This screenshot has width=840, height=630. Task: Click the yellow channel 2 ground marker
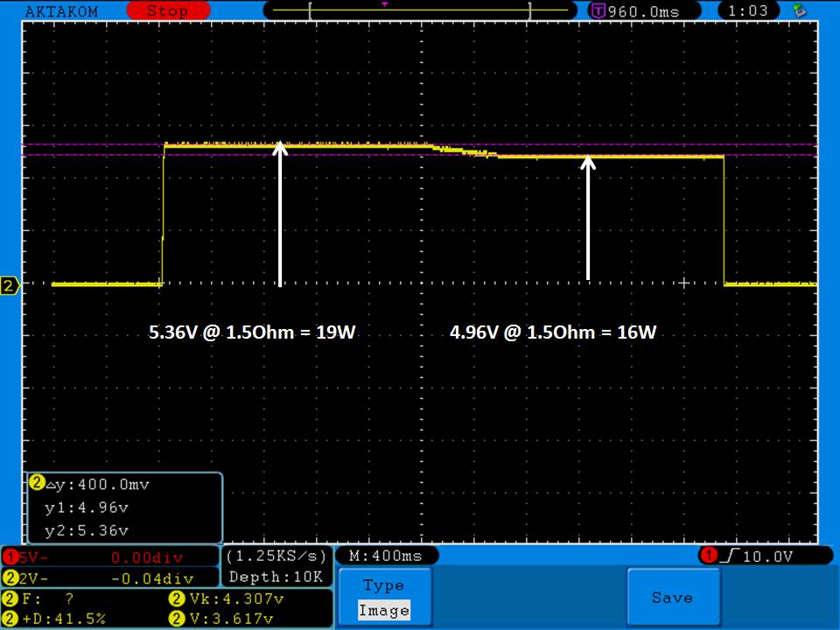[x=9, y=285]
